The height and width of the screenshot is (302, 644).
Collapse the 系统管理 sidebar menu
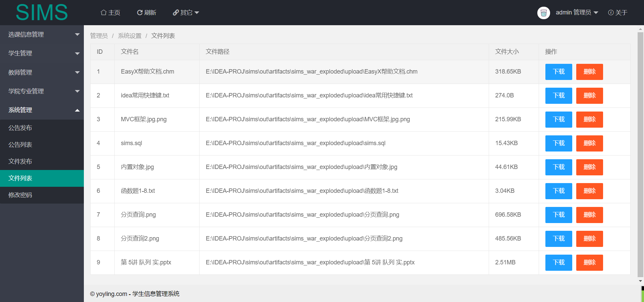click(x=42, y=110)
